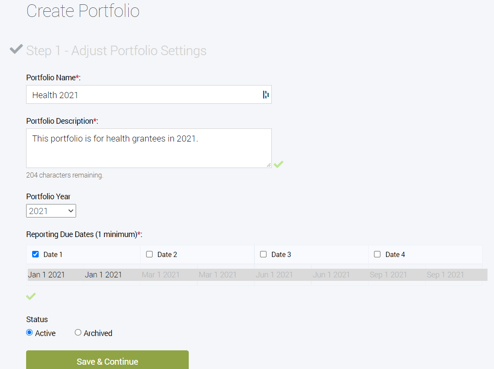Viewport: 494px width, 369px height.
Task: Click the green checkmark next to Portfolio Description
Action: click(279, 164)
